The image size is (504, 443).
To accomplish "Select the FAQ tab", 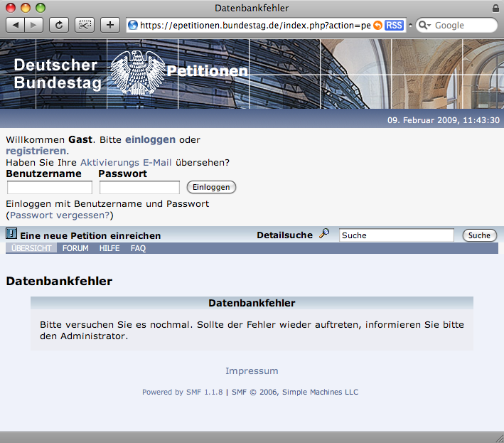I will tap(138, 248).
